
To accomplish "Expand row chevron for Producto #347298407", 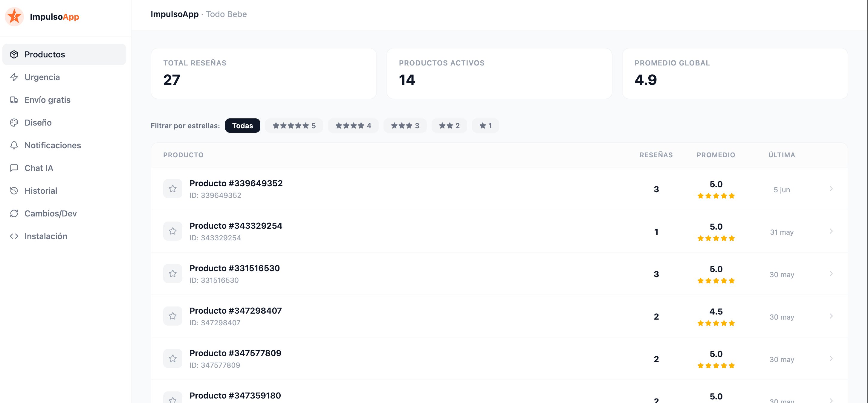I will 831,316.
